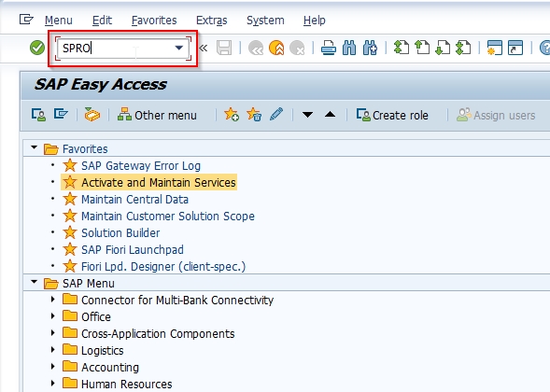
Task: Click the orange Exit up-arrow icon
Action: [x=276, y=48]
